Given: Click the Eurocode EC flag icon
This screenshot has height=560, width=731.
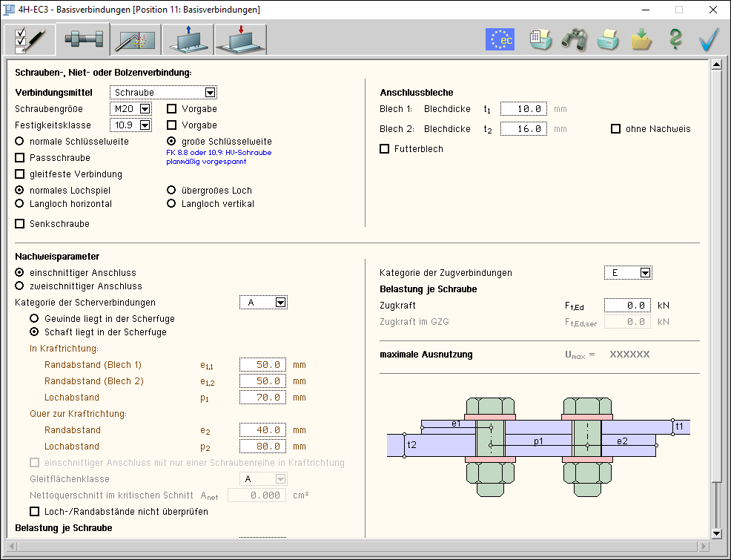Looking at the screenshot, I should [500, 39].
